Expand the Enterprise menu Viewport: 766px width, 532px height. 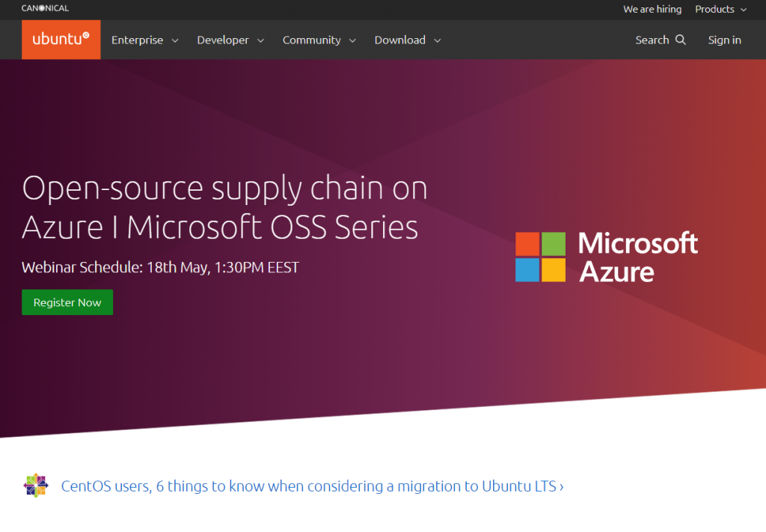(144, 40)
